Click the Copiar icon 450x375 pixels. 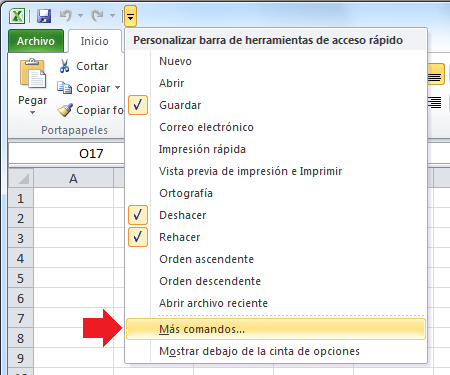click(64, 88)
